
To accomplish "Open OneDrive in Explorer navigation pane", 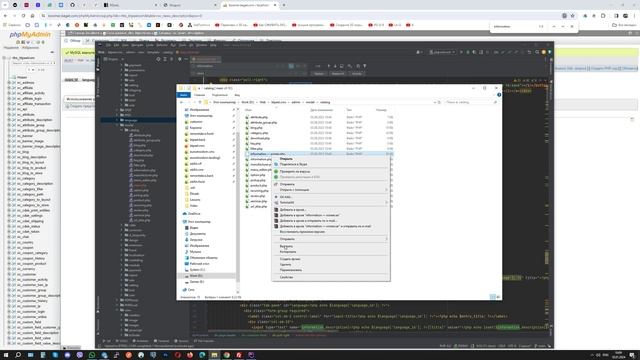I will coord(194,213).
